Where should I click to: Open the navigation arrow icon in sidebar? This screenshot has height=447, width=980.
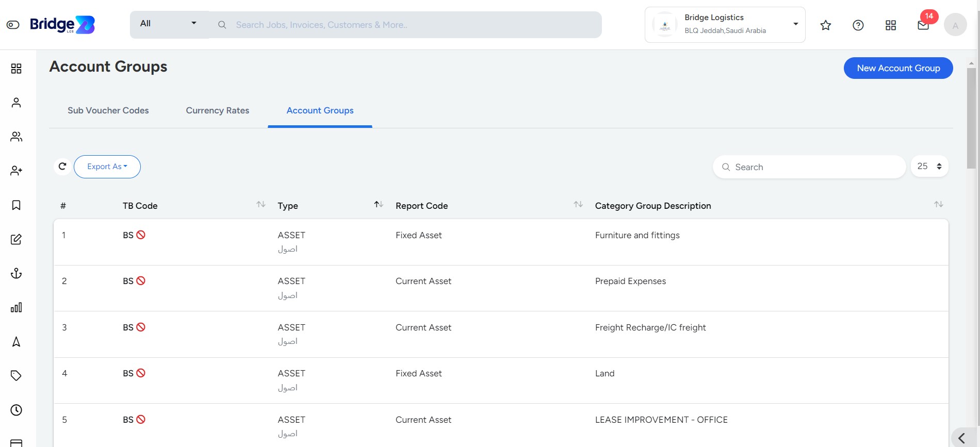click(x=16, y=342)
